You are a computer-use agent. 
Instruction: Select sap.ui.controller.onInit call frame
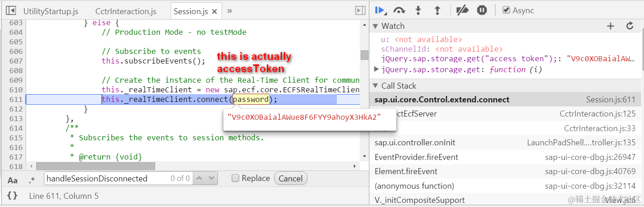[505, 143]
